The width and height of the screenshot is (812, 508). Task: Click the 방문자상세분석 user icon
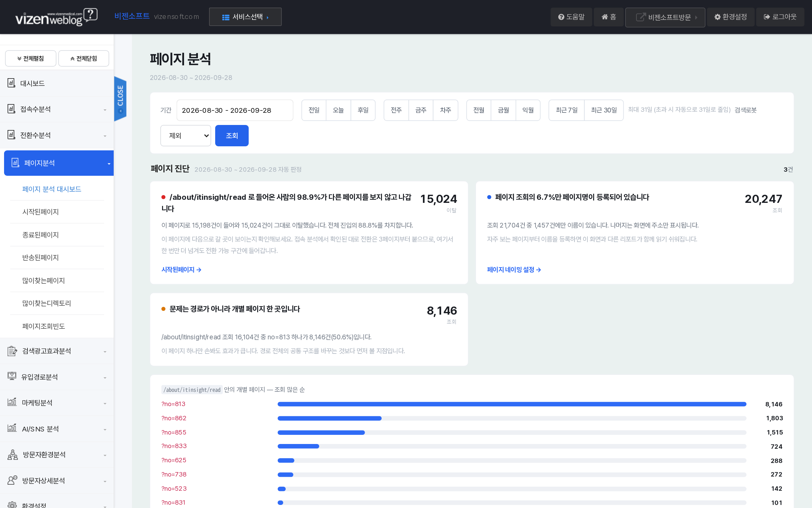(13, 480)
